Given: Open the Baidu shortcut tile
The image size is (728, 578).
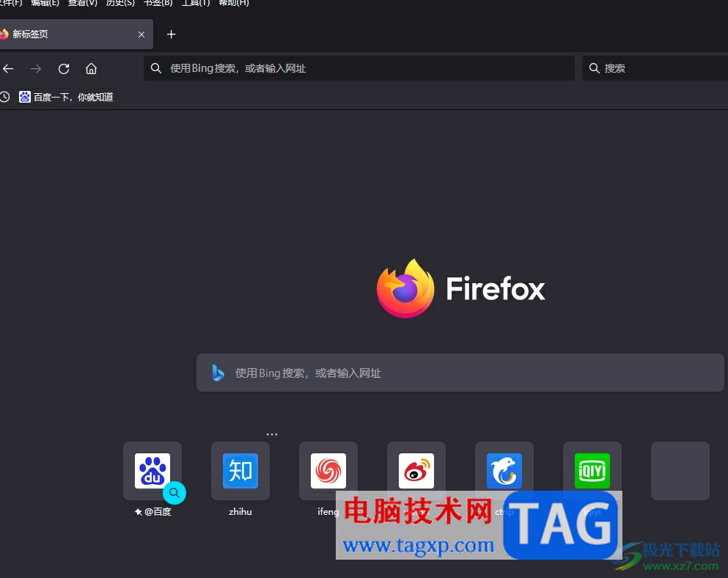Looking at the screenshot, I should coord(152,471).
